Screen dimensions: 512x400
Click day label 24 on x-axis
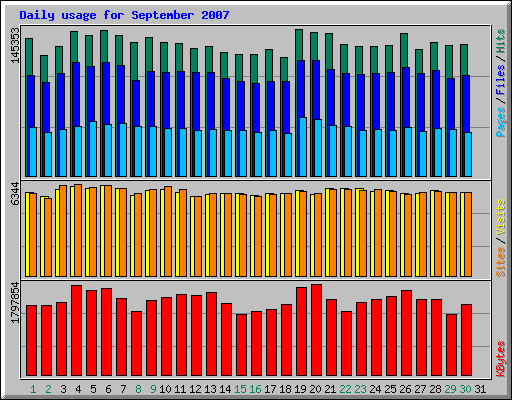[x=375, y=389]
